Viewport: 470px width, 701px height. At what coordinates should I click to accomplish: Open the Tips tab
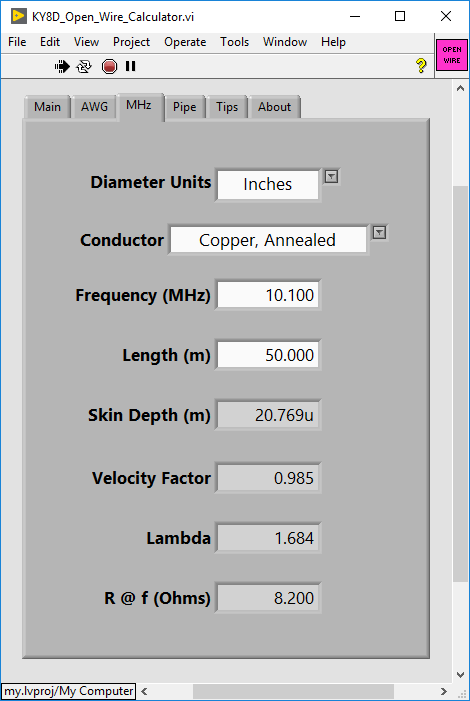pos(227,107)
